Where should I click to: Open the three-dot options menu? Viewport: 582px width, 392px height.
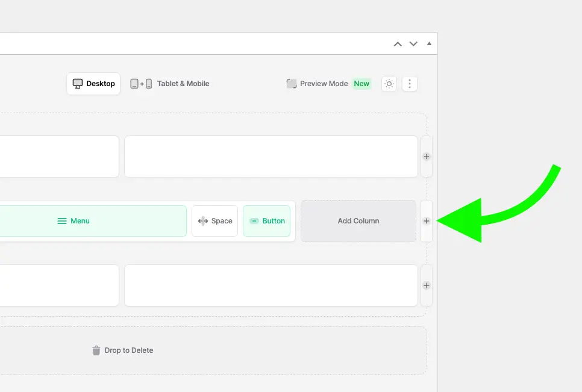click(410, 84)
